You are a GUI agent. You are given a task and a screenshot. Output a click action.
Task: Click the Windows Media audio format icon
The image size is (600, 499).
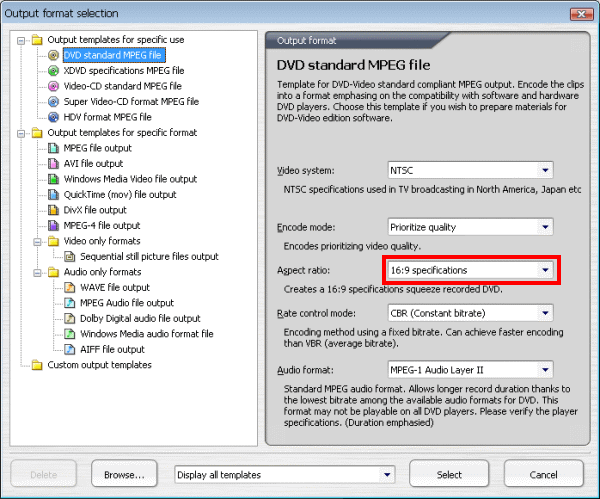[x=70, y=334]
